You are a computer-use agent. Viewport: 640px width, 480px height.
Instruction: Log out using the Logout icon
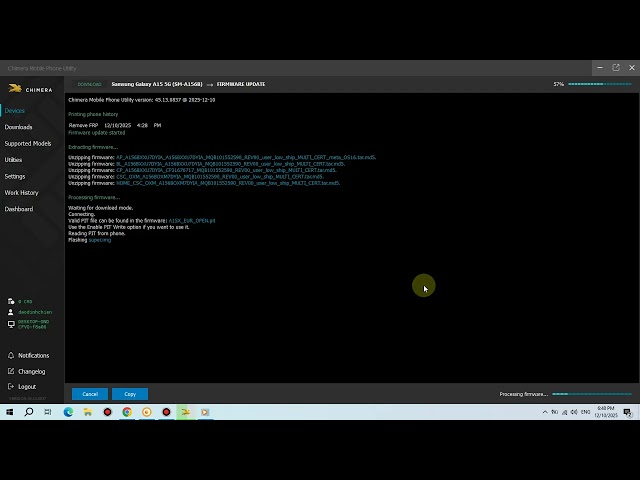[11, 387]
